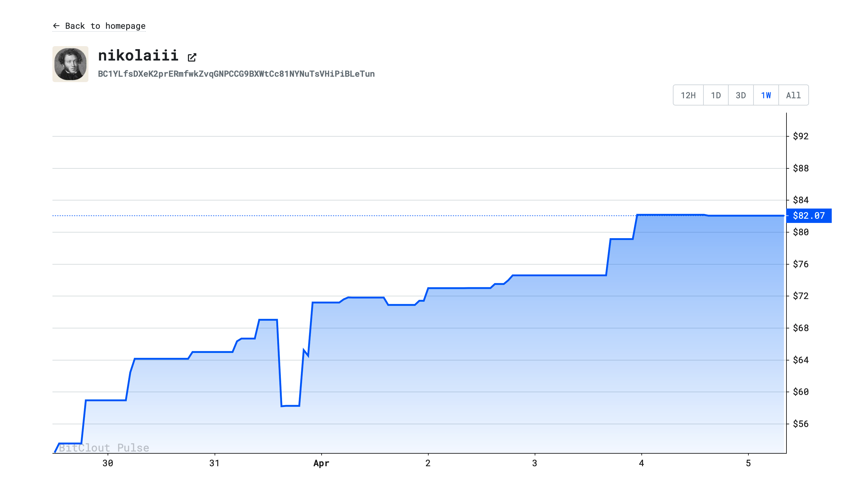
Task: Select the 3D time range
Action: [x=741, y=95]
